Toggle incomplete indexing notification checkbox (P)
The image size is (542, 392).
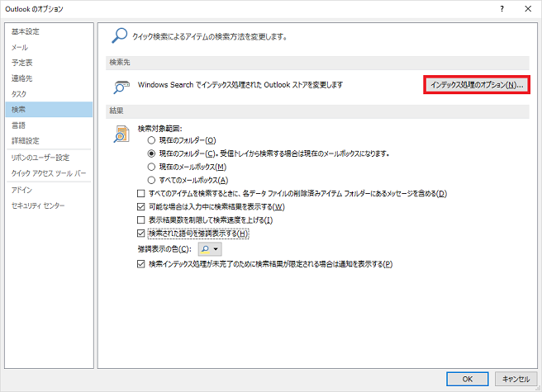(x=140, y=264)
